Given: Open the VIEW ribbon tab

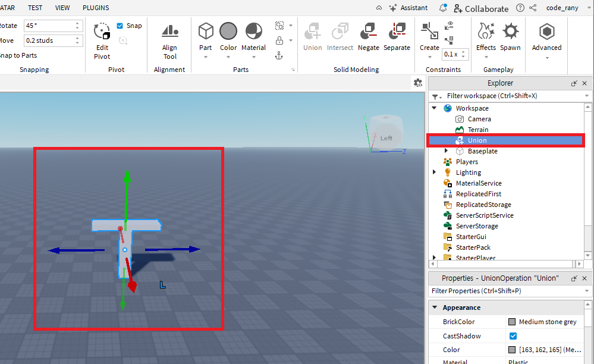Looking at the screenshot, I should click(62, 8).
